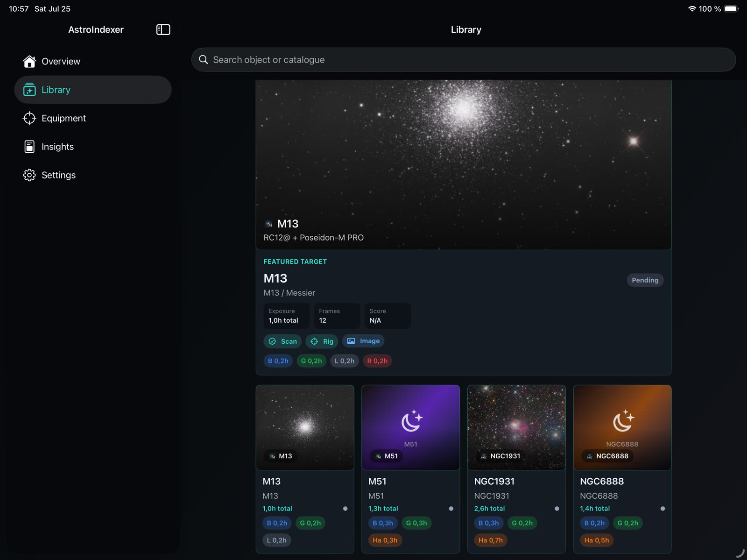Focus the Search object or catalogue field
This screenshot has width=747, height=560.
point(464,59)
